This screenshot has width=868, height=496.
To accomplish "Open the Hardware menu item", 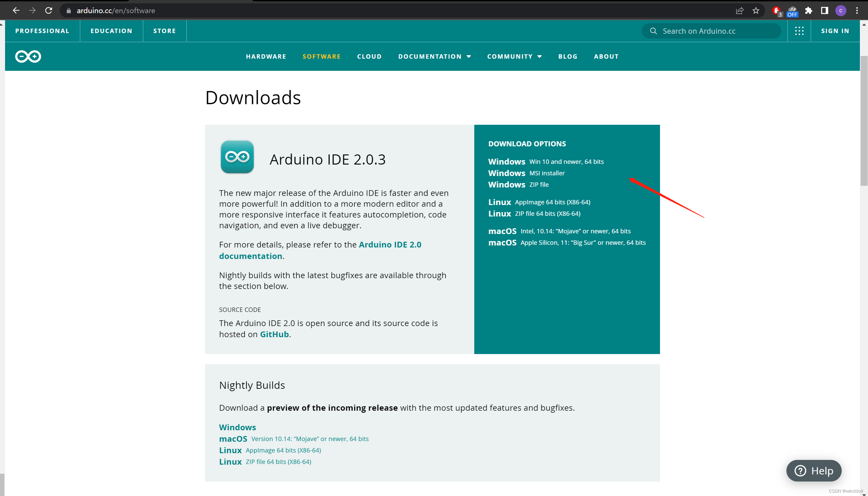I will 266,57.
